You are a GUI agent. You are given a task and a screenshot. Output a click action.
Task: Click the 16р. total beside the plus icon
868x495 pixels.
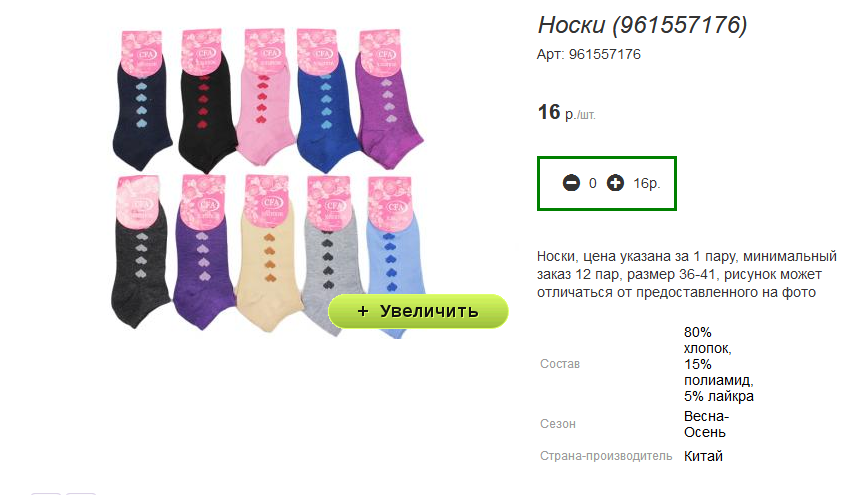click(x=647, y=183)
